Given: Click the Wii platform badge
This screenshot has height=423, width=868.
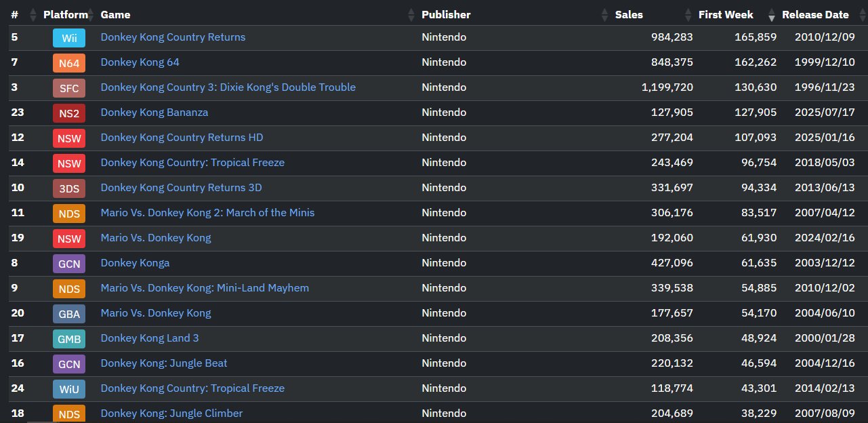Looking at the screenshot, I should pos(69,38).
